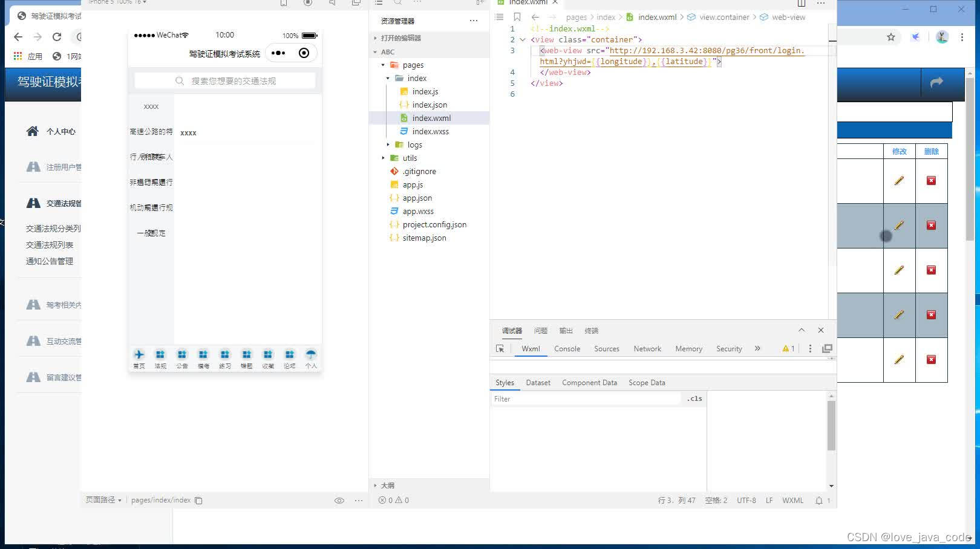Tap the mini program capsule close circle
The width and height of the screenshot is (980, 549).
[304, 53]
